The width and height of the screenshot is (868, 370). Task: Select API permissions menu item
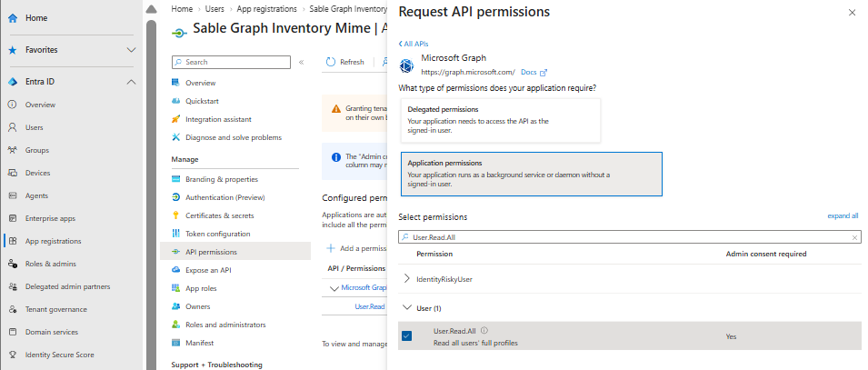tap(235, 252)
